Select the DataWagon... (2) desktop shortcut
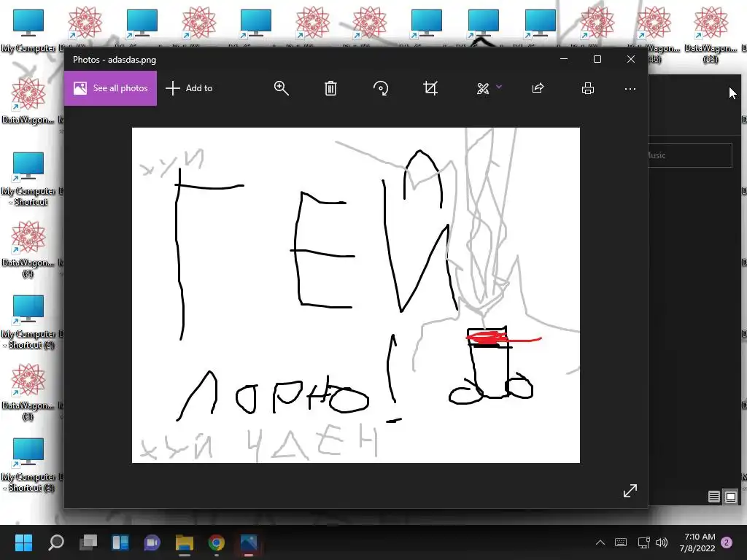This screenshot has width=747, height=560. [x=28, y=249]
